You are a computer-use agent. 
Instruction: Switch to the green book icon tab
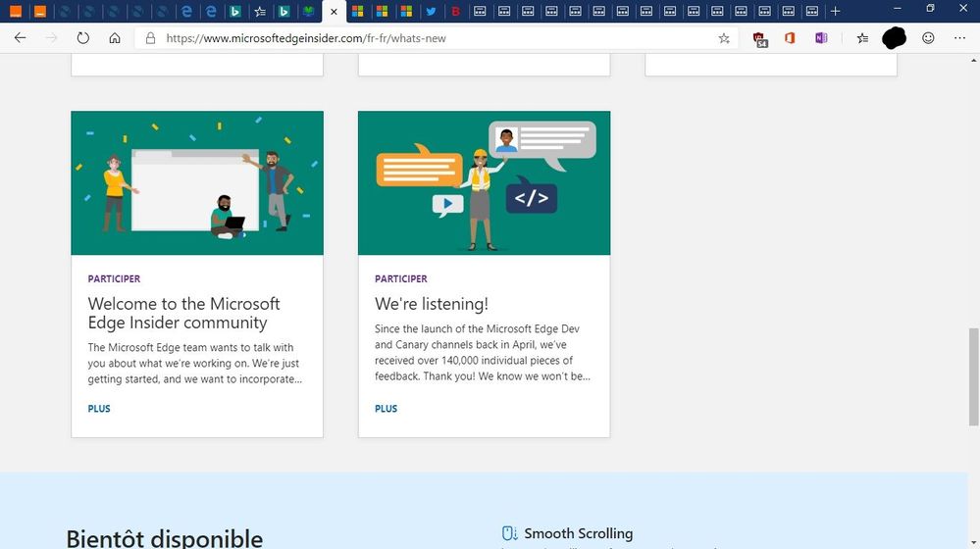click(308, 11)
